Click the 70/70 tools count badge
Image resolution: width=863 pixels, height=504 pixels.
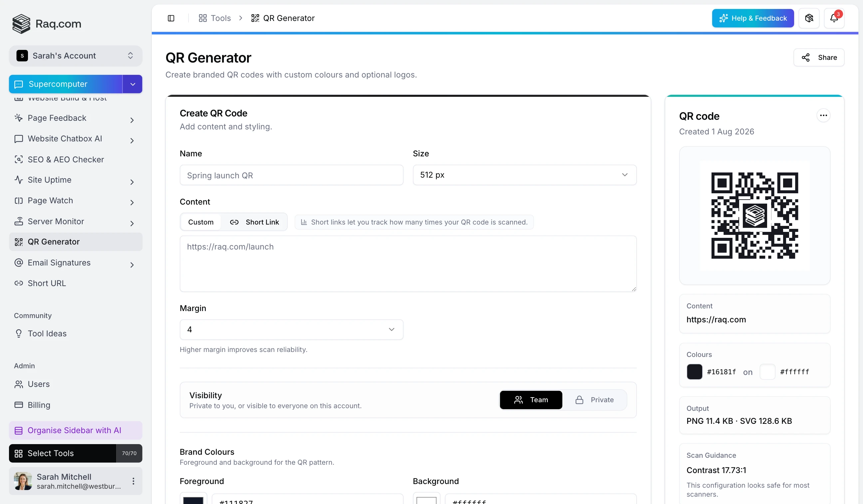tap(129, 453)
